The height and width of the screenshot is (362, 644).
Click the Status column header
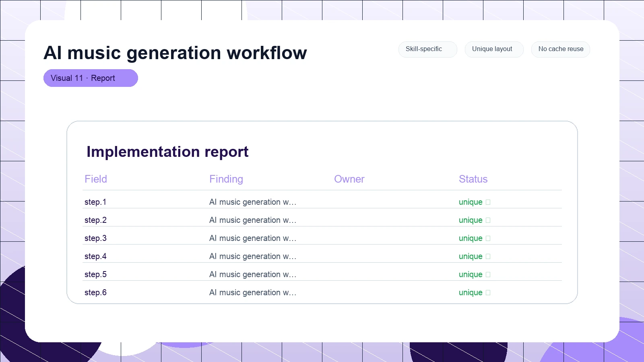coord(473,179)
